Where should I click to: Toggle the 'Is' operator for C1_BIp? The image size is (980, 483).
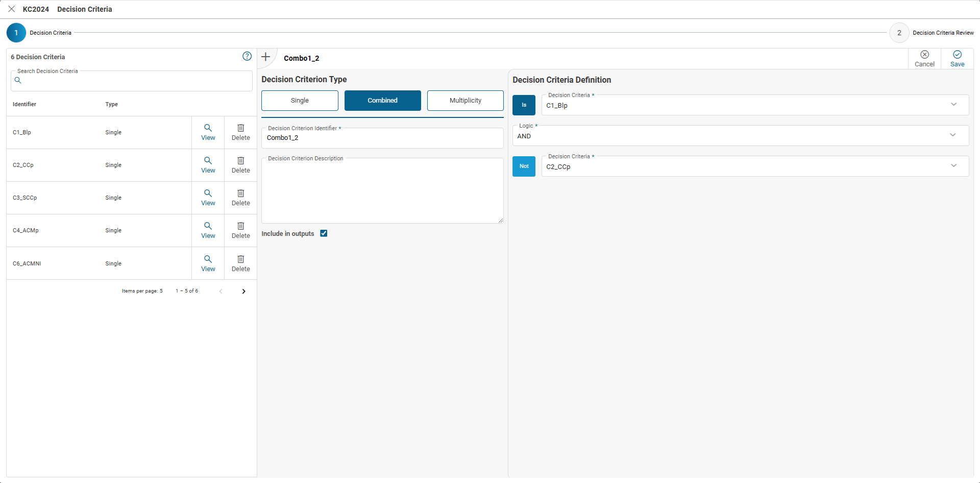(524, 105)
